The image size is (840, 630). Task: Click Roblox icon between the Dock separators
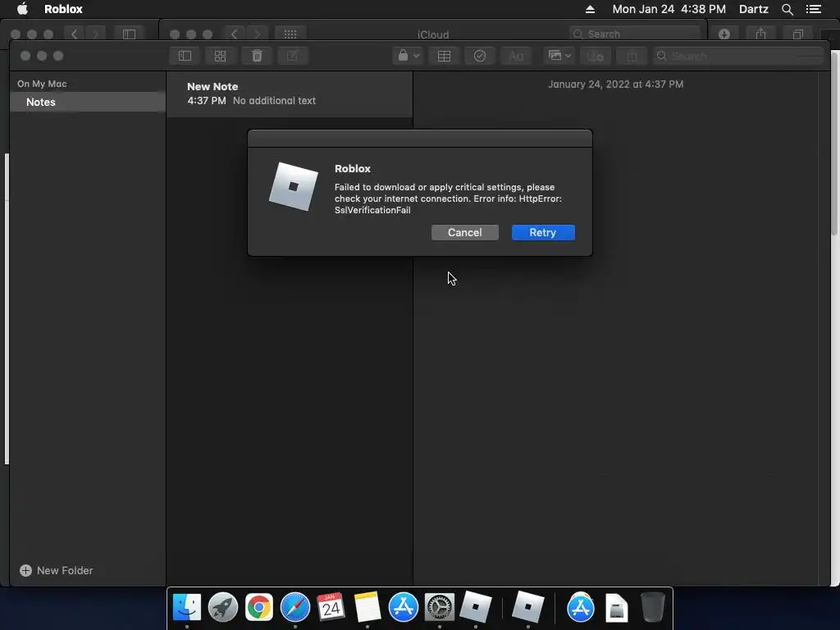(x=527, y=607)
